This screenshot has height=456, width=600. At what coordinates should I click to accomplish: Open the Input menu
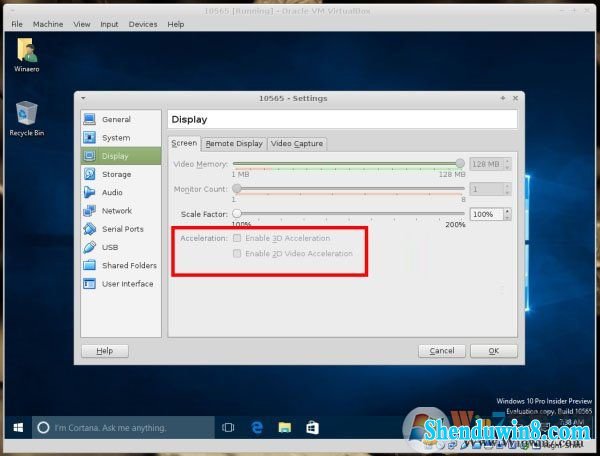coord(109,24)
